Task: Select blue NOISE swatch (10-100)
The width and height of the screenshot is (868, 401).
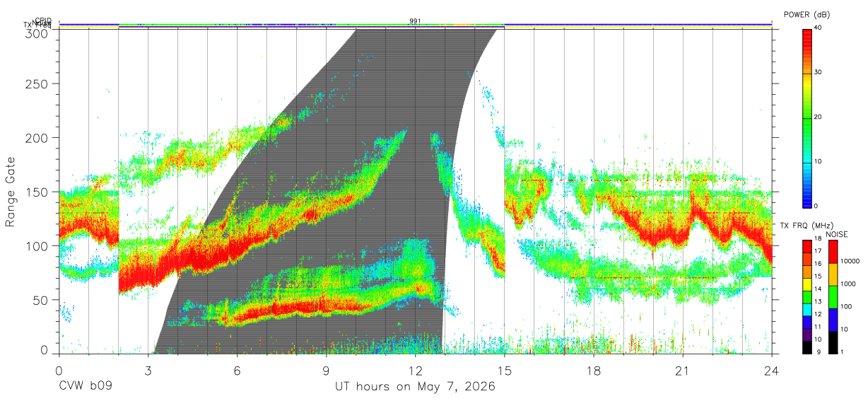Action: (x=833, y=320)
